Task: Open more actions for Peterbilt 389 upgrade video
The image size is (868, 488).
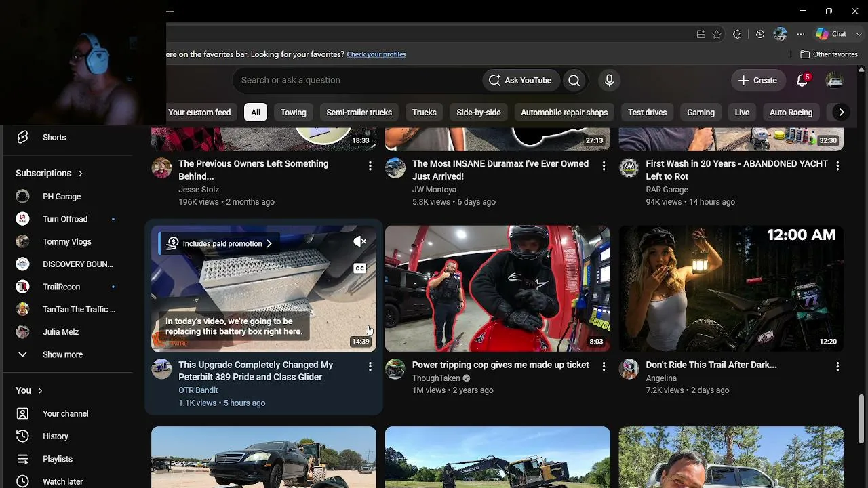Action: tap(370, 367)
